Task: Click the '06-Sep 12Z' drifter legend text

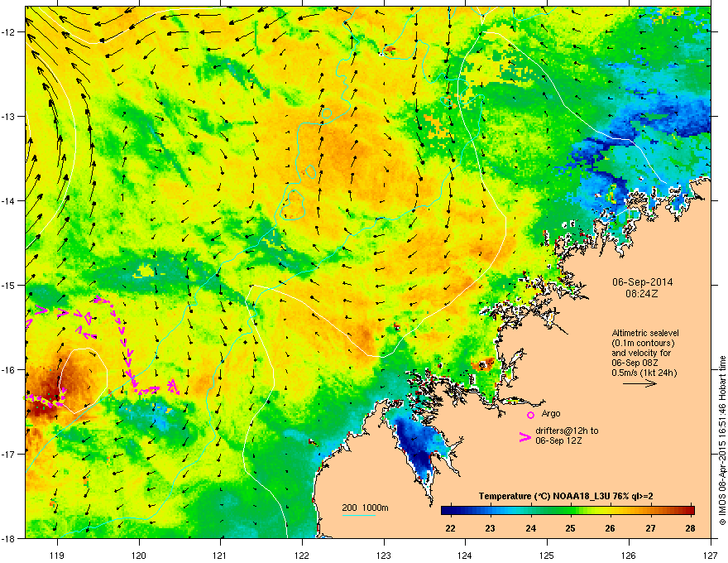Action: (558, 440)
